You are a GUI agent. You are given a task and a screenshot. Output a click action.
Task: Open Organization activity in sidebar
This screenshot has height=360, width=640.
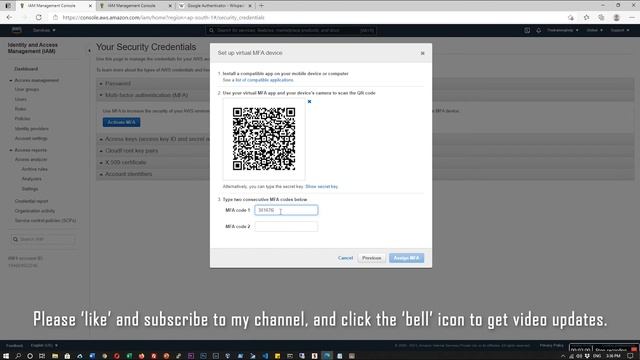(x=35, y=211)
